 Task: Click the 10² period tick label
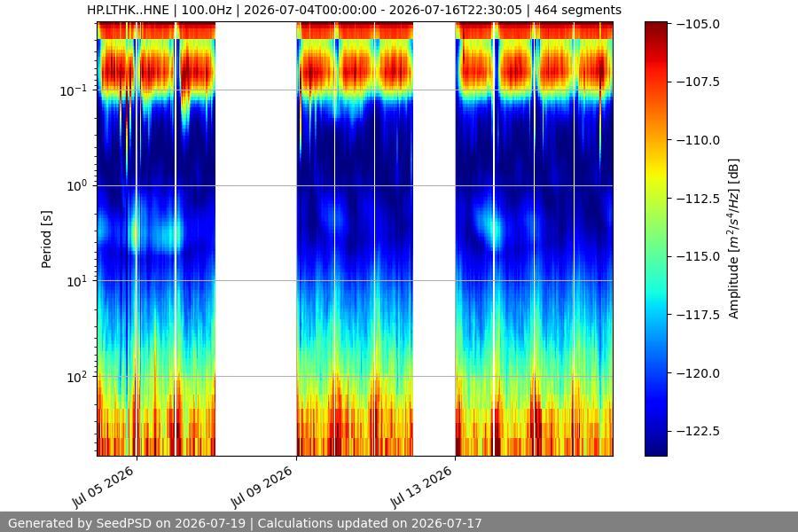[x=77, y=377]
